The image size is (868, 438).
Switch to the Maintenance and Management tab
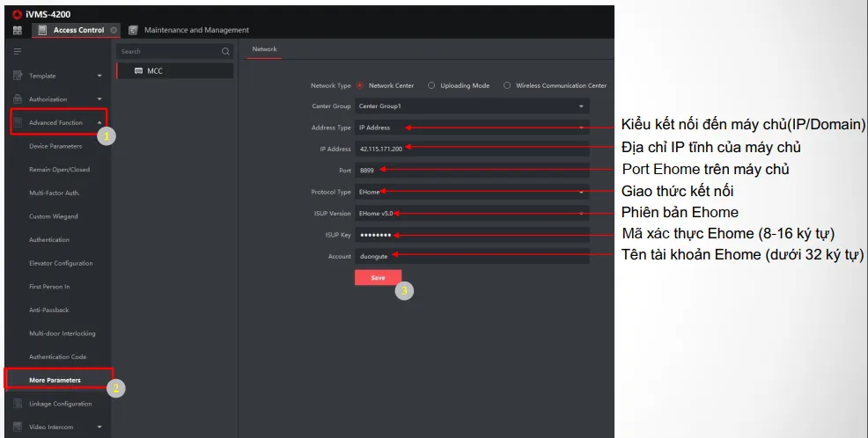(x=195, y=30)
